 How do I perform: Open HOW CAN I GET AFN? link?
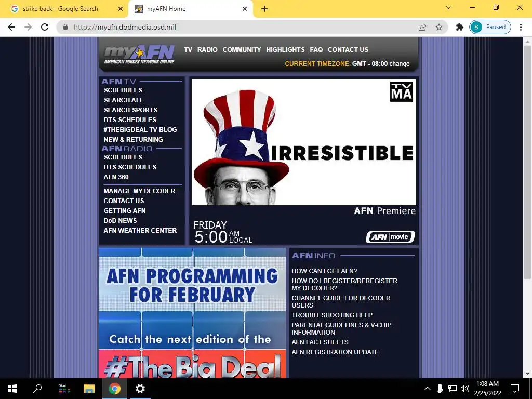coord(324,271)
